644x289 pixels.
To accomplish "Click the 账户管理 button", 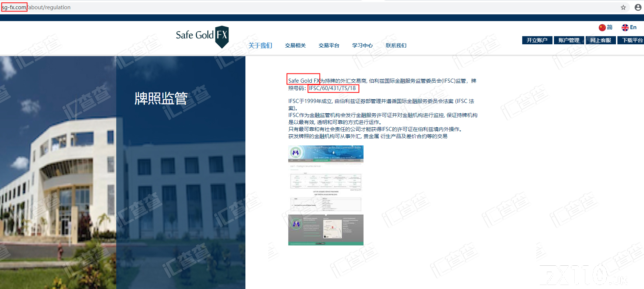I will pyautogui.click(x=569, y=40).
